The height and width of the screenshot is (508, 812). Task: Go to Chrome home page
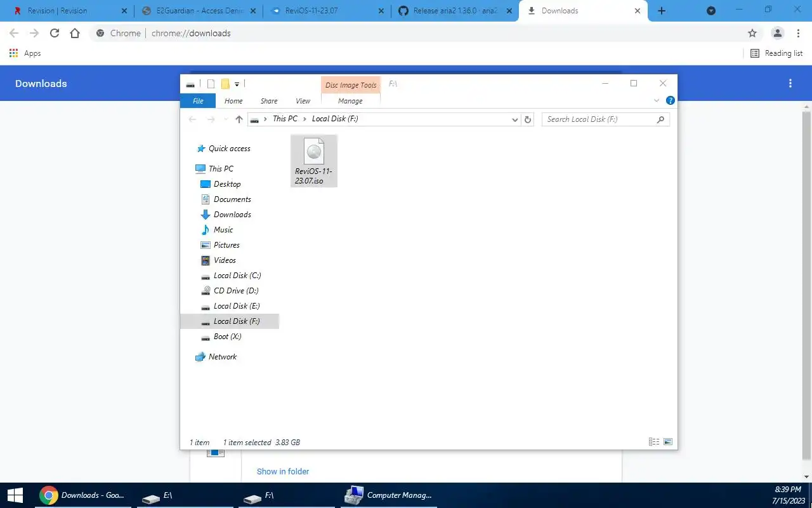(75, 33)
